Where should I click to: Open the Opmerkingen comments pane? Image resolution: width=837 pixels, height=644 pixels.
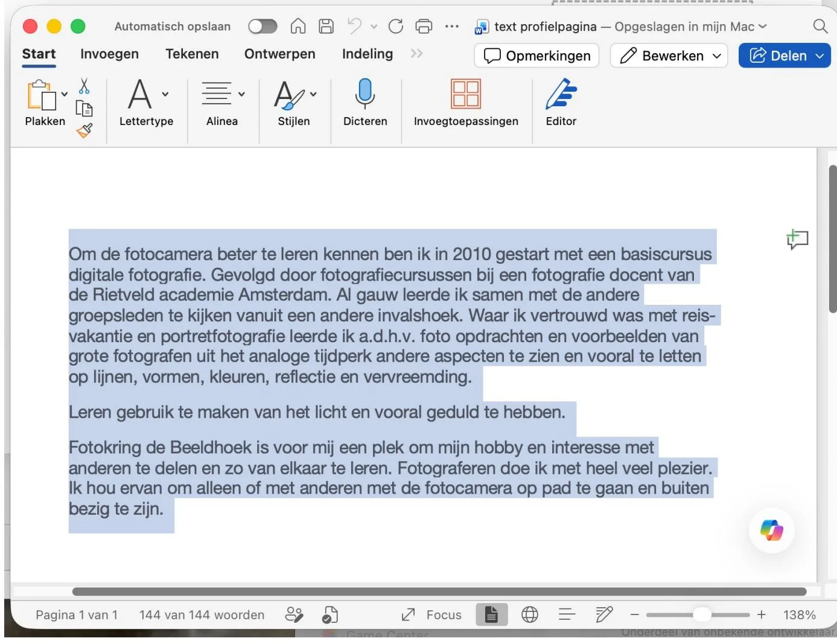click(536, 56)
